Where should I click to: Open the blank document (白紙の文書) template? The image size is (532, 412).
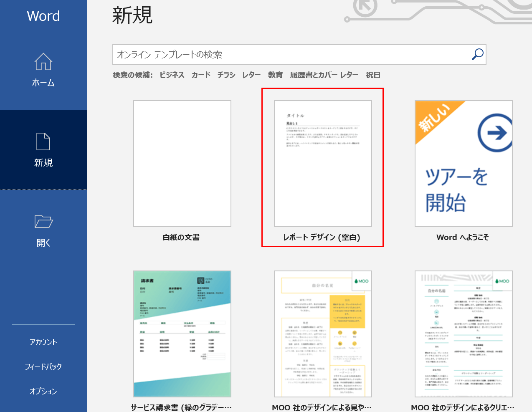pos(182,164)
